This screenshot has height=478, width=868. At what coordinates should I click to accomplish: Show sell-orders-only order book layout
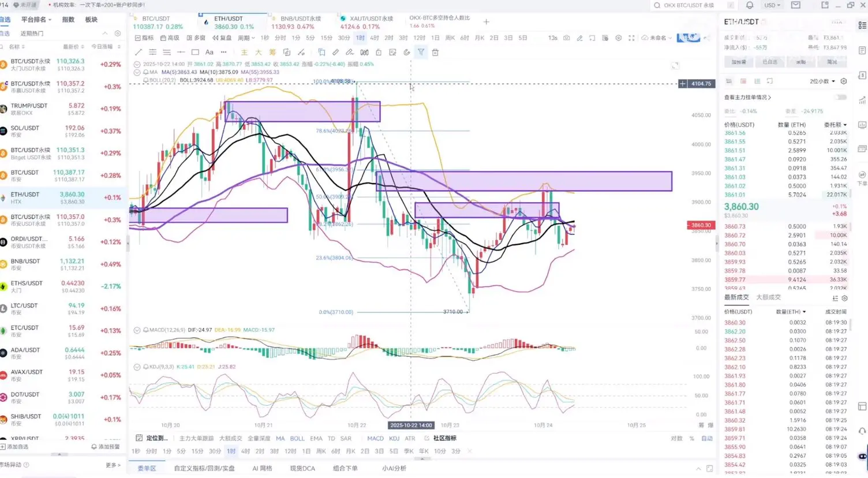(x=743, y=81)
